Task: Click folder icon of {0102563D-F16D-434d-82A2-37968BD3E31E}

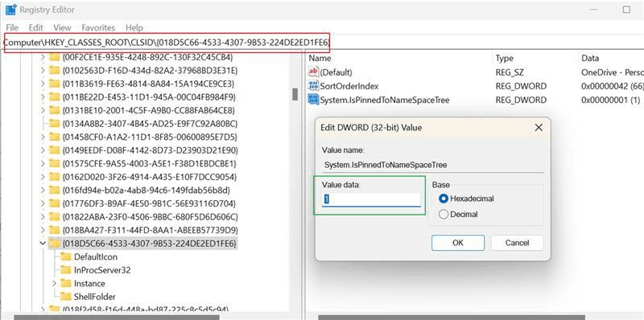Action: (x=54, y=71)
